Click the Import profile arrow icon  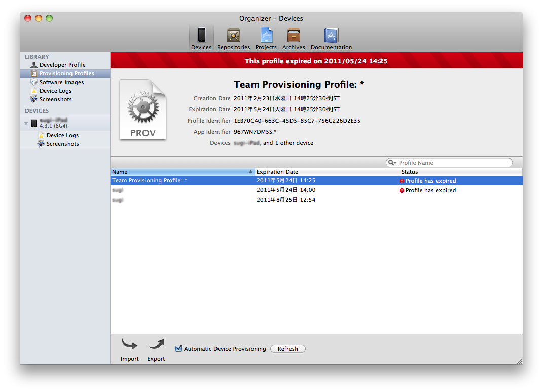coord(130,345)
